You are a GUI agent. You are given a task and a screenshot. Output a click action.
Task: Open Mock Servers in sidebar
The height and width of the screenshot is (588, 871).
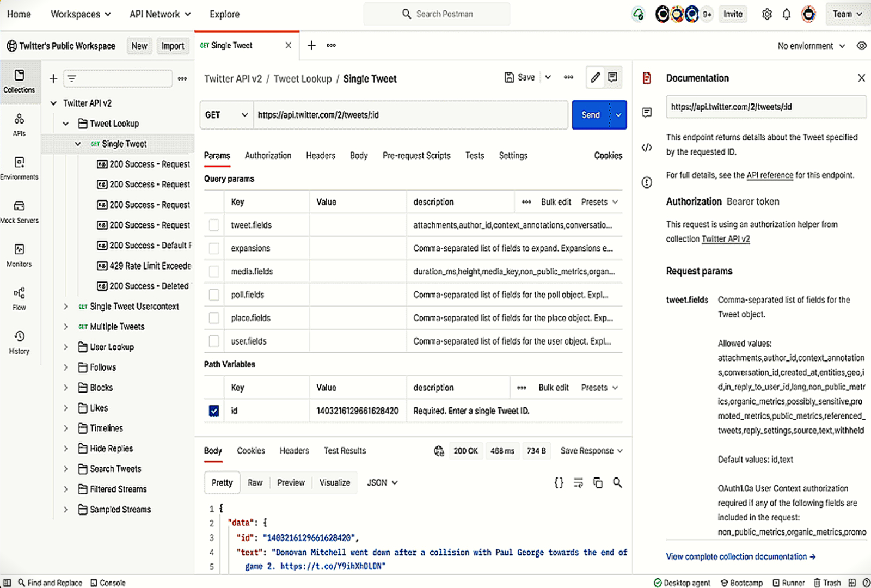[20, 212]
